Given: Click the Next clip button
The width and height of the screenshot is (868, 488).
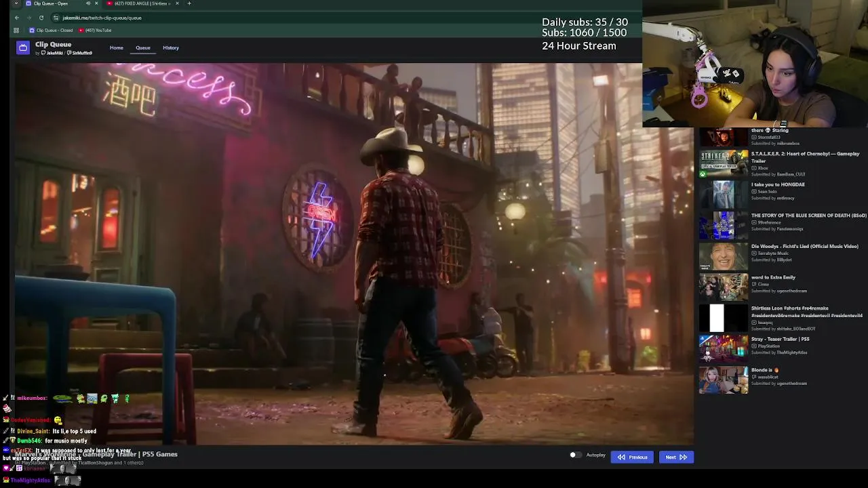Looking at the screenshot, I should coord(675,457).
